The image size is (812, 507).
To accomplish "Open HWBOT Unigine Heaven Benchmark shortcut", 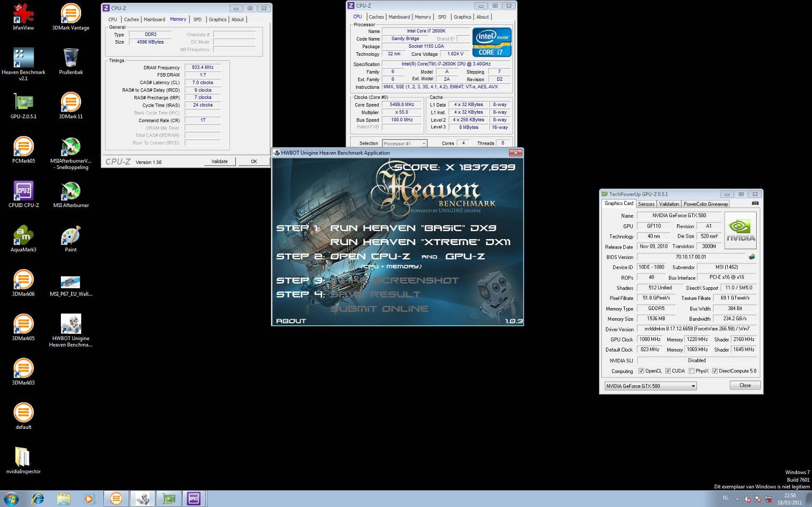I will tap(71, 330).
